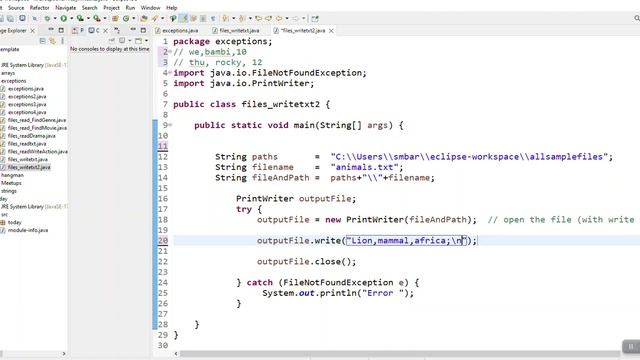Open the New Class dropdown arrow
640x360 pixels.
pos(133,18)
